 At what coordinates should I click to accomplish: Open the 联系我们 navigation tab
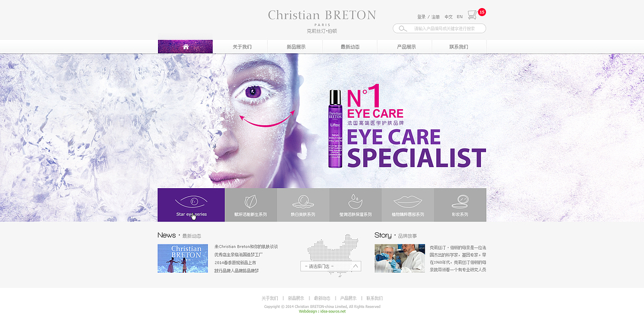(x=458, y=47)
